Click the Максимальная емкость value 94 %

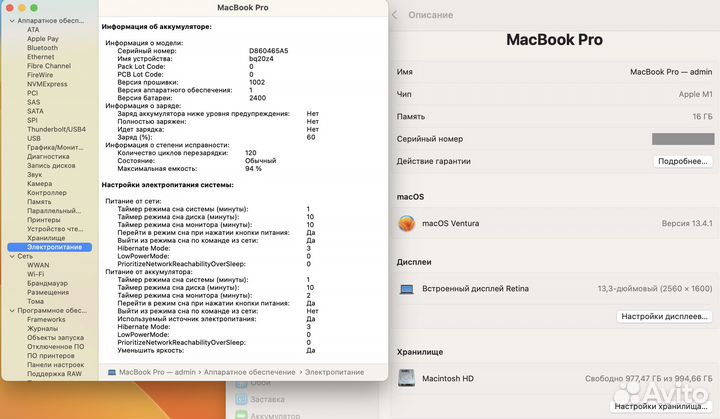coord(253,169)
